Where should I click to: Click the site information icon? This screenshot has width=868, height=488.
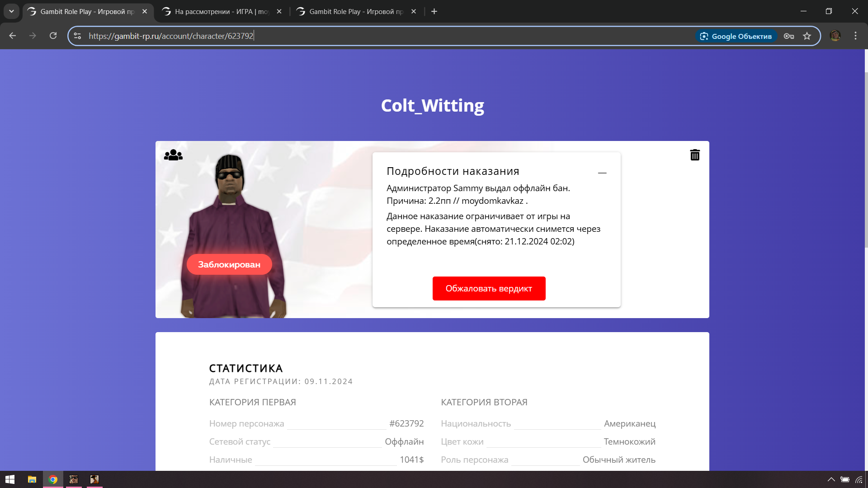pos(77,36)
